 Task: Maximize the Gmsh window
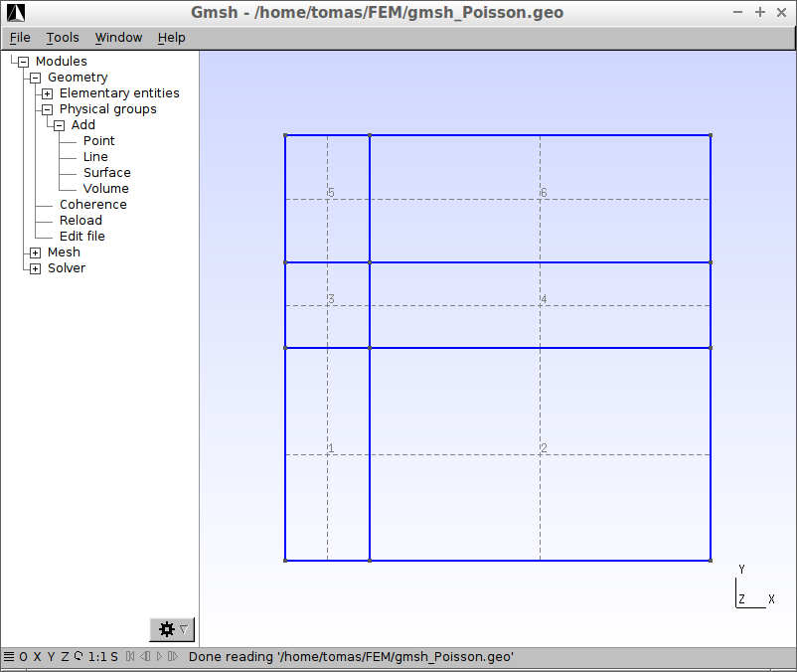tap(760, 12)
